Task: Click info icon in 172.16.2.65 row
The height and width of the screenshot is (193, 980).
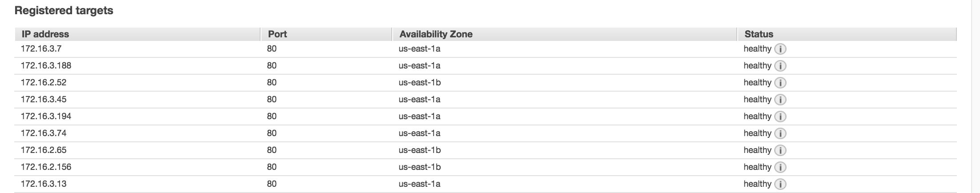Action: point(780,150)
